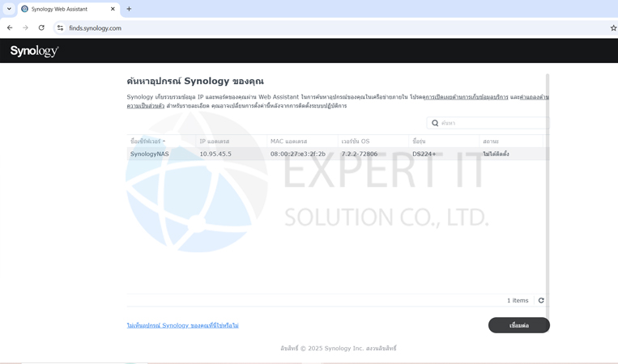Click the dark Connect button
Viewport: 618px width, 364px height.
click(x=518, y=325)
